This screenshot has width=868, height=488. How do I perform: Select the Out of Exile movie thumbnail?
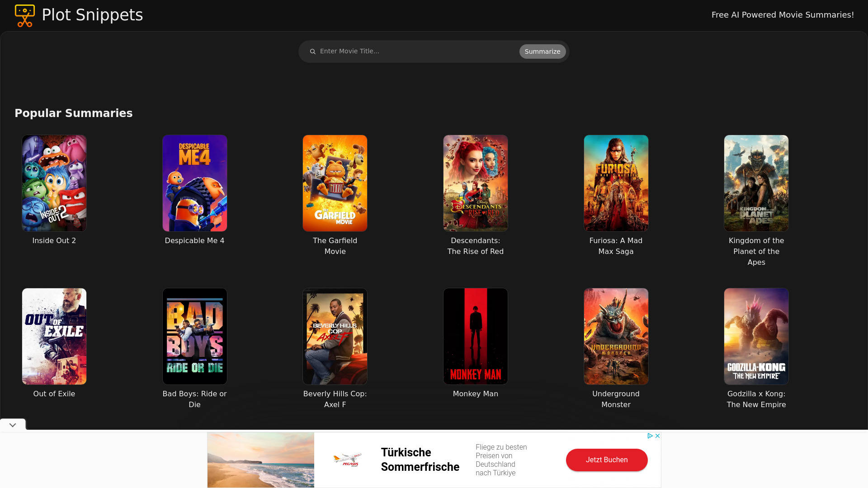click(x=54, y=336)
